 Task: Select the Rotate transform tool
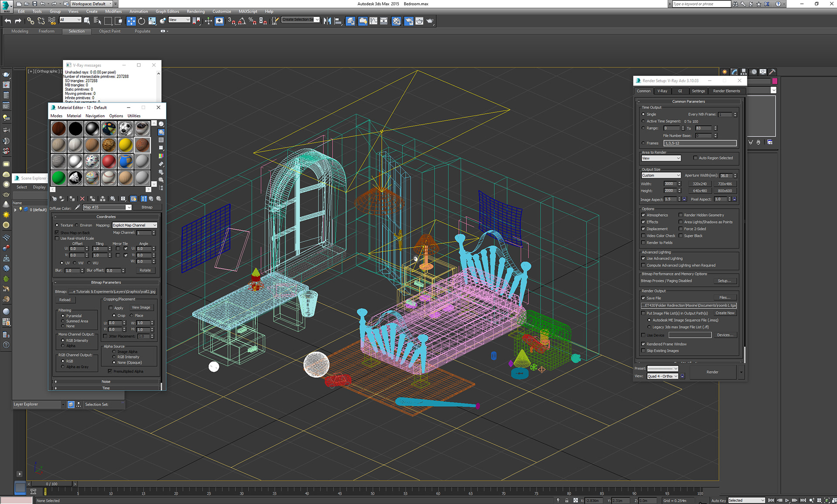(142, 21)
